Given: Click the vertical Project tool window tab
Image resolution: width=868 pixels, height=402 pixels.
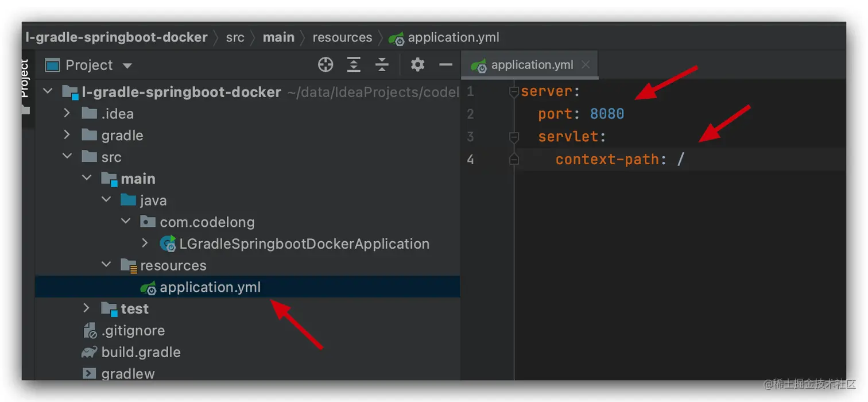Looking at the screenshot, I should click(x=25, y=79).
